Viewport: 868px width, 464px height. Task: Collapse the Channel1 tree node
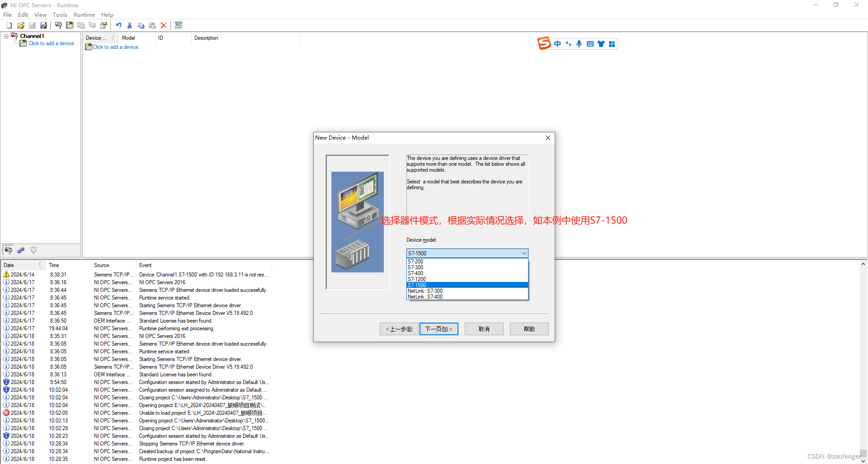(6, 36)
